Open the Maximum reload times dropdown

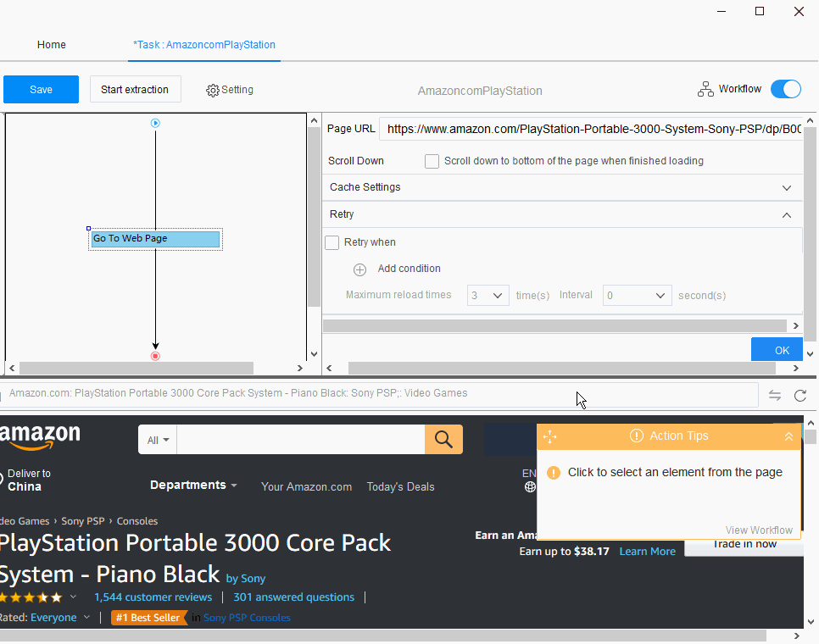point(487,296)
